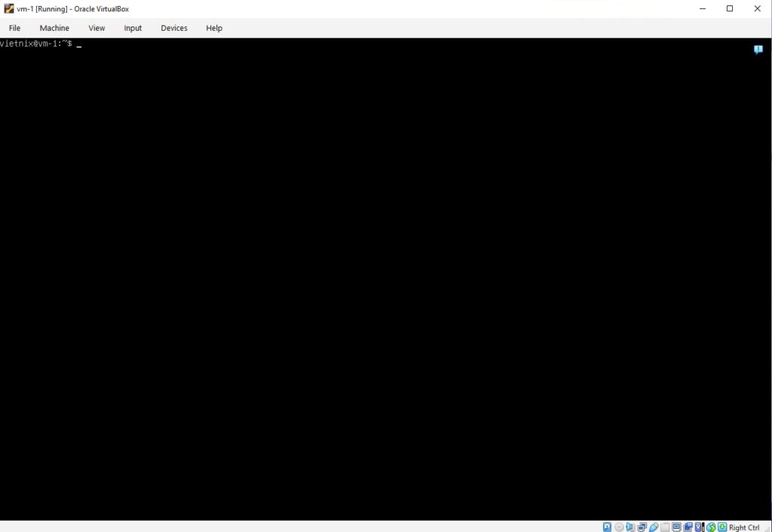Open the Help menu
The width and height of the screenshot is (772, 532).
coord(214,28)
